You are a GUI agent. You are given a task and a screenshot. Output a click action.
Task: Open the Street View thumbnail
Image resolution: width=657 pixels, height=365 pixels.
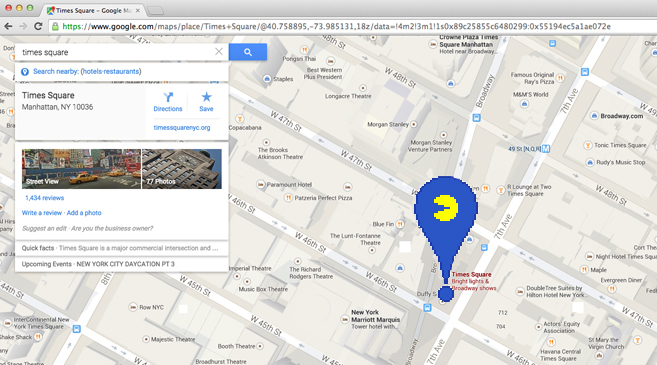pyautogui.click(x=81, y=169)
